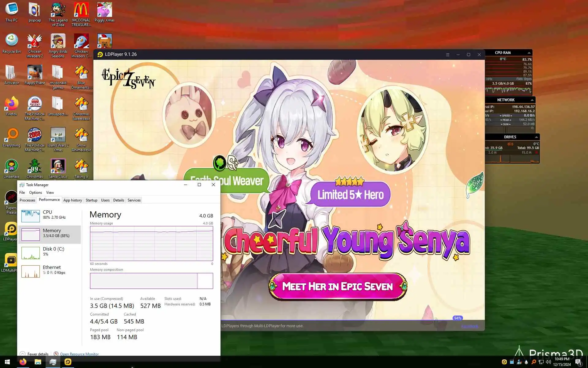Image resolution: width=588 pixels, height=368 pixels.
Task: Open the Options menu in Task Manager
Action: pyautogui.click(x=36, y=193)
